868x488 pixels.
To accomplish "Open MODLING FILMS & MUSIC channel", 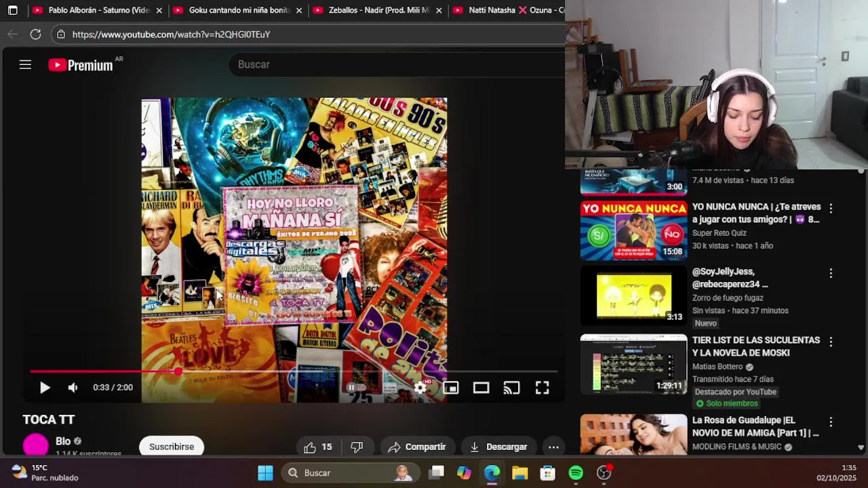I will pyautogui.click(x=737, y=447).
